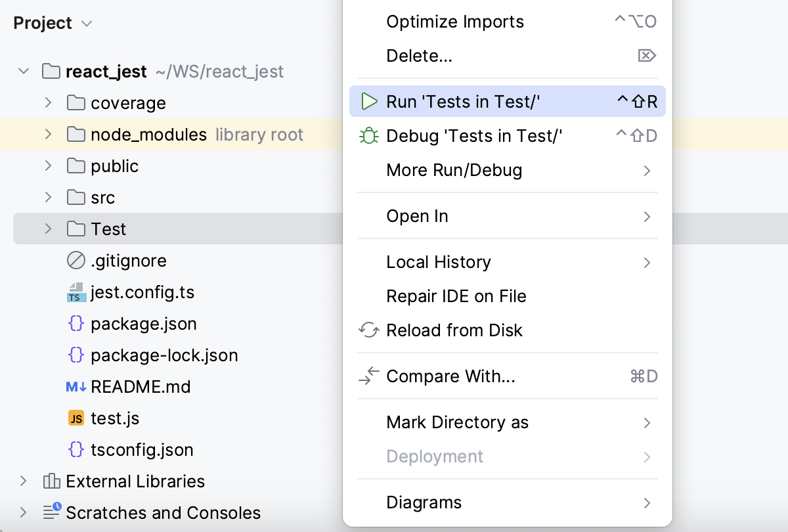Viewport: 788px width, 532px height.
Task: Expand the node_modules folder
Action: tap(47, 134)
